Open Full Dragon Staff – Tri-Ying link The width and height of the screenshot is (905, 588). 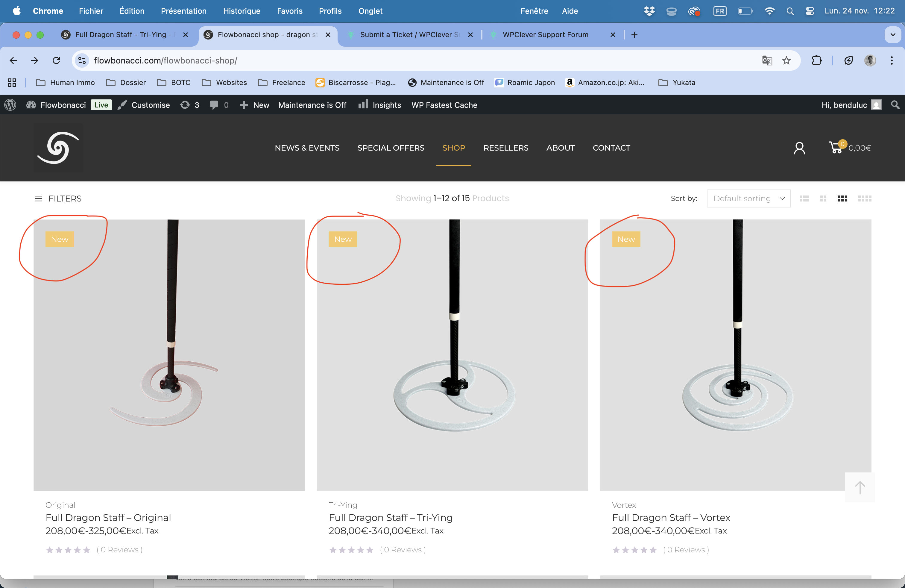390,518
